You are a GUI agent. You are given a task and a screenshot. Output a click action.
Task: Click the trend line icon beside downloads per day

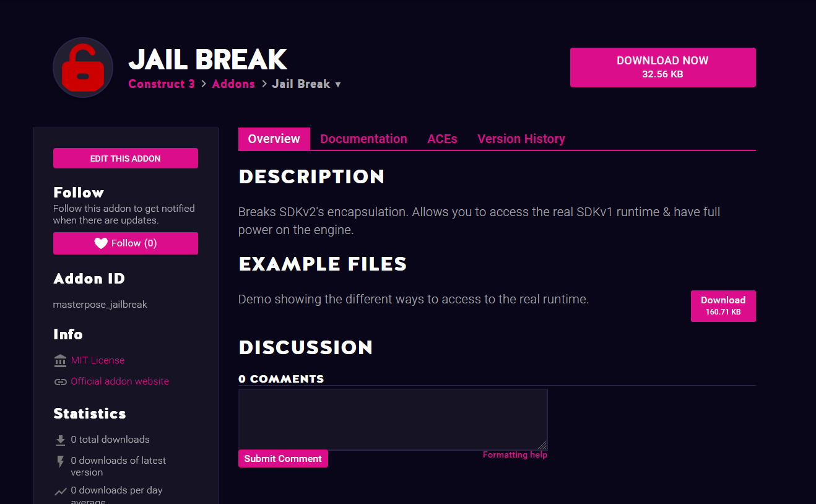click(x=60, y=492)
